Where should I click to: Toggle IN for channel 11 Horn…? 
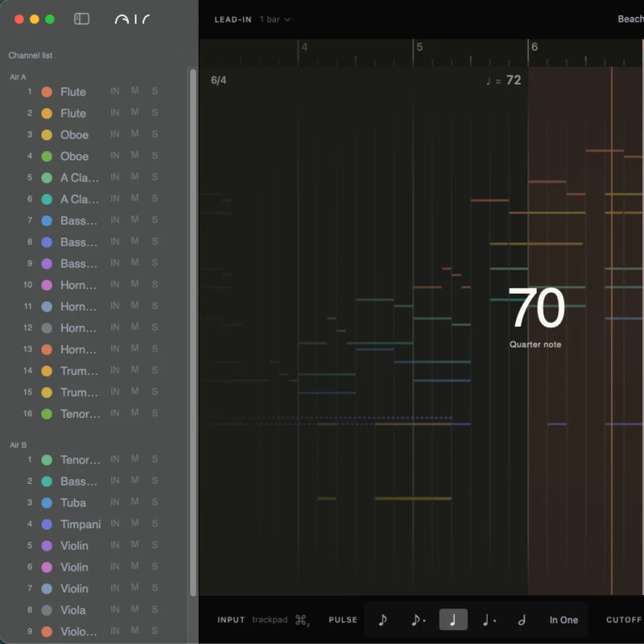[115, 305]
